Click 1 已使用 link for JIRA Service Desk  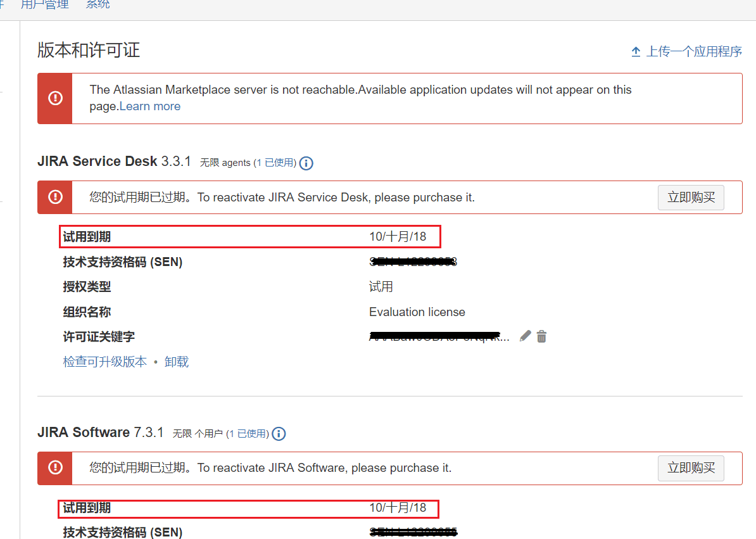[x=275, y=163]
